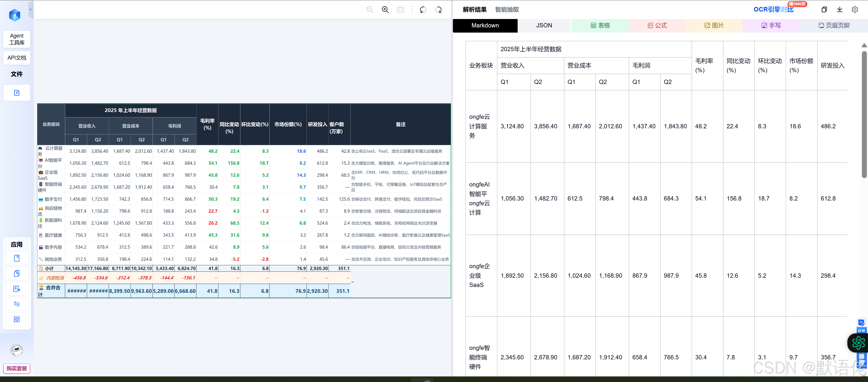Select the 手写 tab
The width and height of the screenshot is (868, 382).
pyautogui.click(x=771, y=26)
